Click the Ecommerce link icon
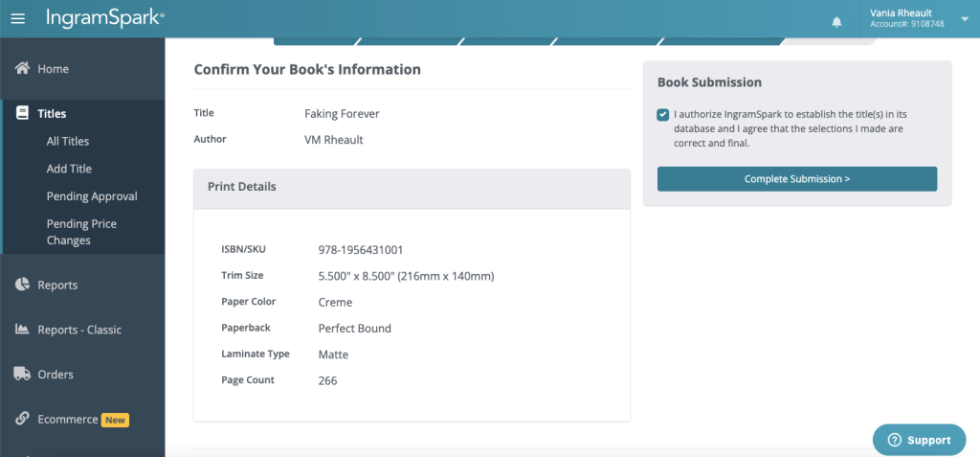The height and width of the screenshot is (457, 980). (22, 419)
